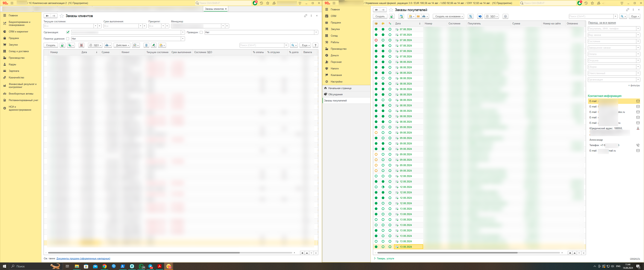
Task: Open Telegram from the Windows taskbar
Action: pyautogui.click(x=151, y=266)
